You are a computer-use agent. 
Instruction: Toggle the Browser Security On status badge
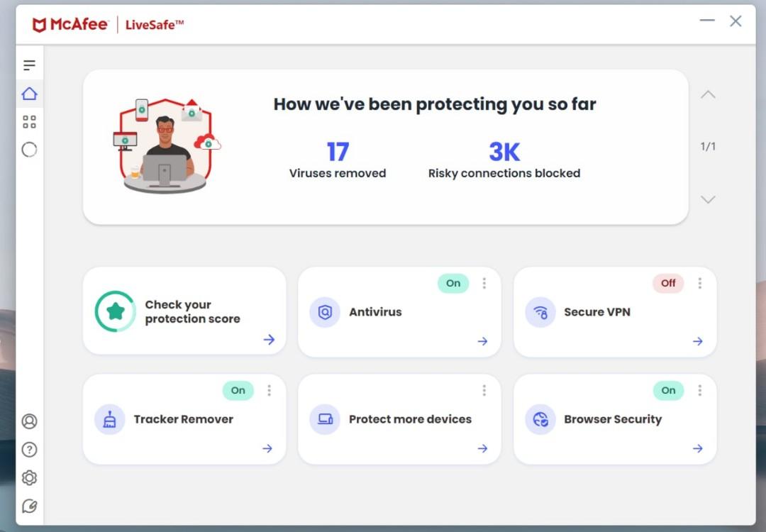click(x=668, y=390)
